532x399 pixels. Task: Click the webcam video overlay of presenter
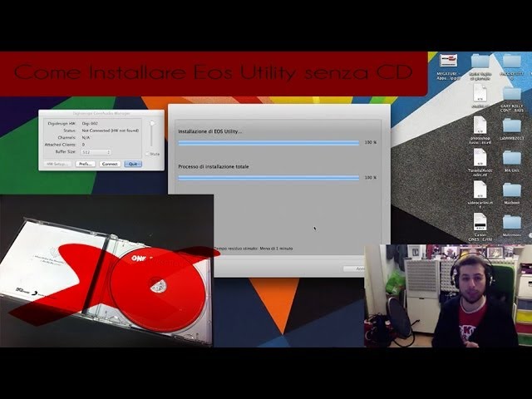[x=448, y=296]
